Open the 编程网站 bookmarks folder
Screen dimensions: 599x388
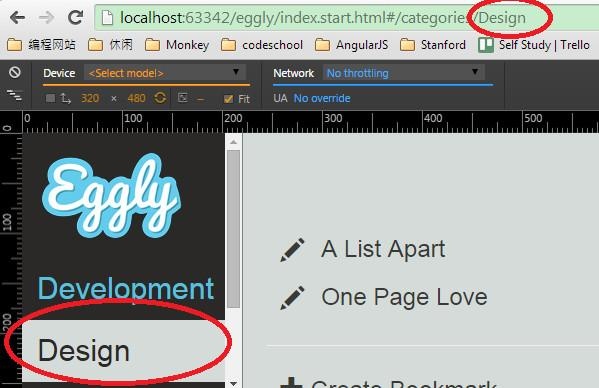coord(41,45)
